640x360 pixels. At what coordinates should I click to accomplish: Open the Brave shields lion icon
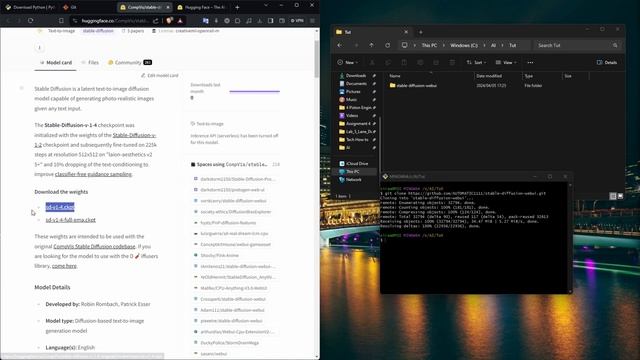tap(169, 20)
